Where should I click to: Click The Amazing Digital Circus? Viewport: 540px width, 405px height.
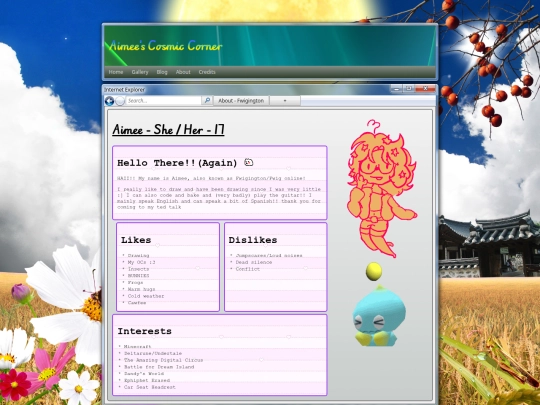[164, 360]
